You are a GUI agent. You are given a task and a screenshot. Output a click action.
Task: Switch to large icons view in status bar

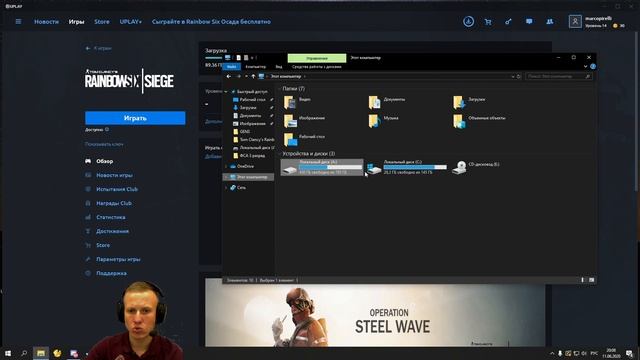[591, 280]
